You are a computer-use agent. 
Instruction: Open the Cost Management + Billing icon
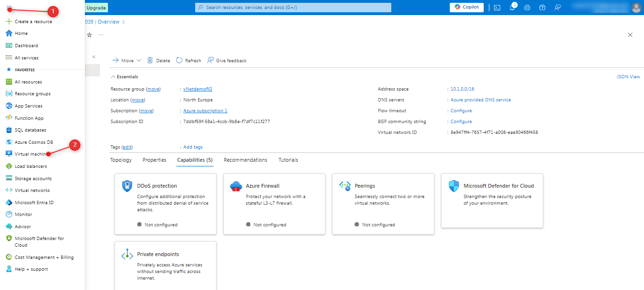click(x=8, y=257)
